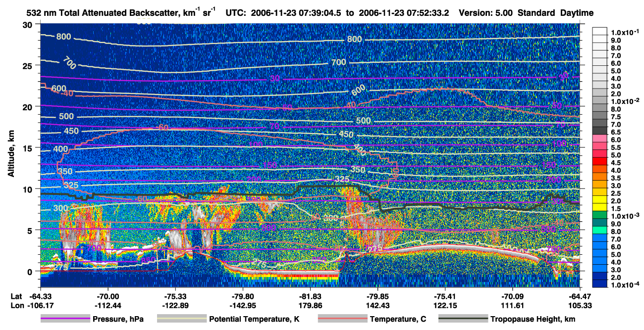Image resolution: width=644 pixels, height=330 pixels.
Task: Select the start time '07:39:04.5' in header
Action: click(x=320, y=13)
